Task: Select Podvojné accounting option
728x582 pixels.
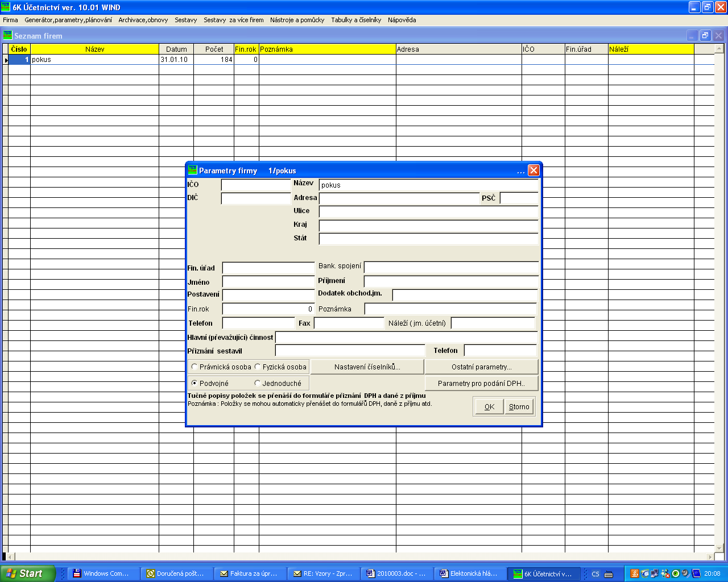Action: (x=210, y=384)
